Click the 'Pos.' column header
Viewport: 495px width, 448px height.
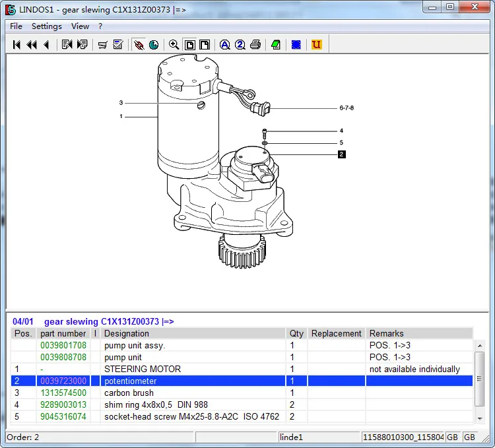click(23, 333)
